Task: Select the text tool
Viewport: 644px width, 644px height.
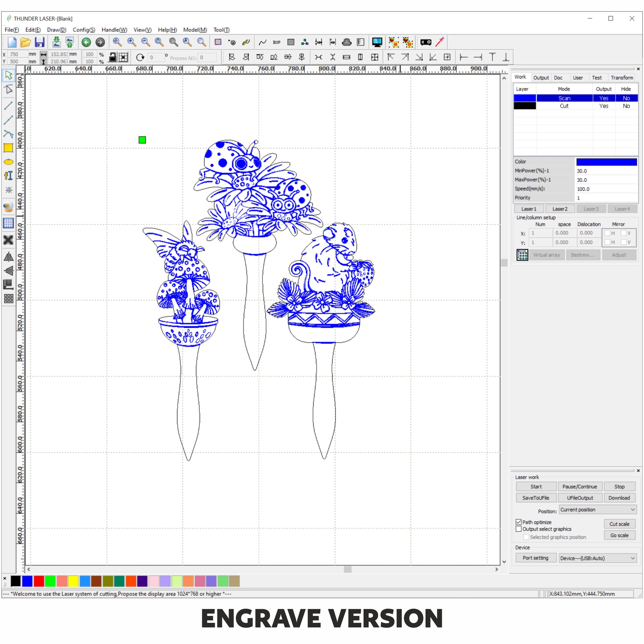Action: click(8, 176)
